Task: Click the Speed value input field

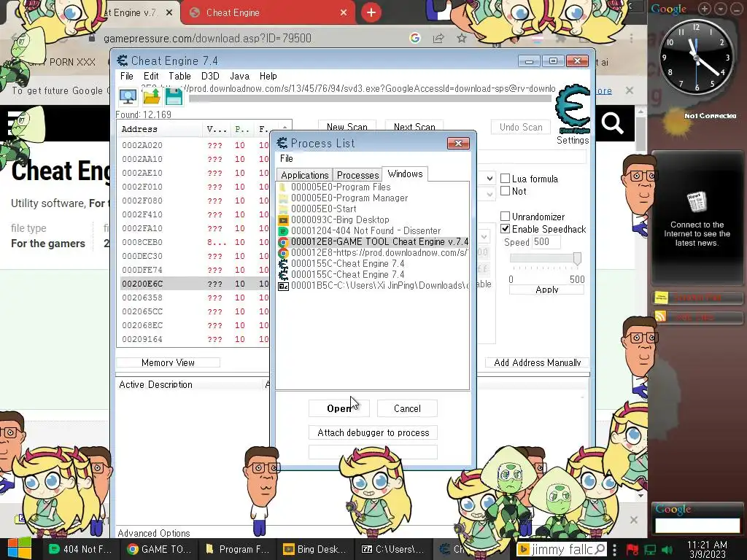Action: click(546, 242)
